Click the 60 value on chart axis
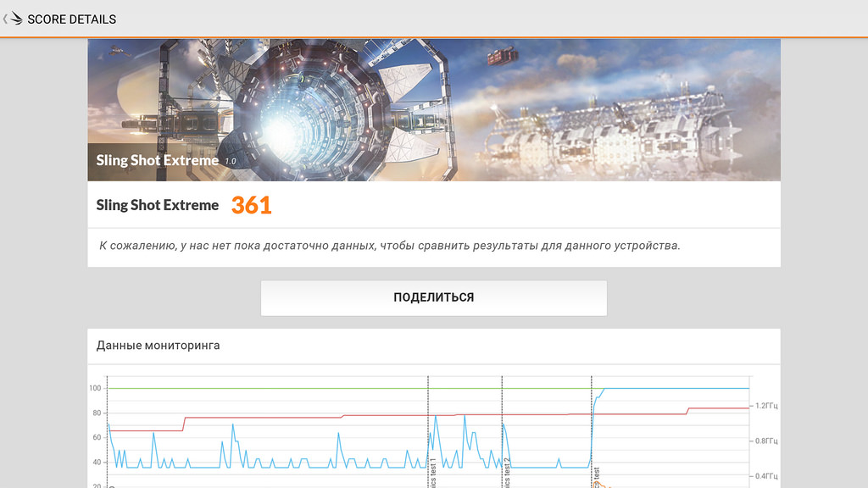 coord(97,437)
